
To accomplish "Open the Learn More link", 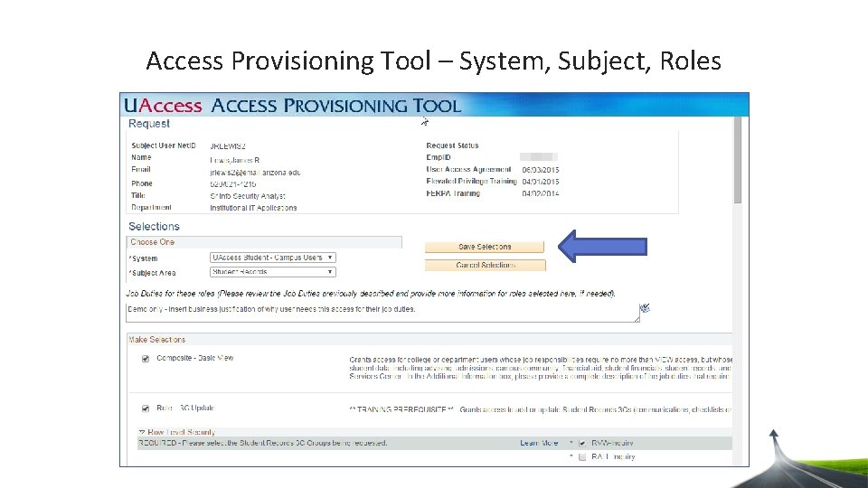I will (539, 443).
